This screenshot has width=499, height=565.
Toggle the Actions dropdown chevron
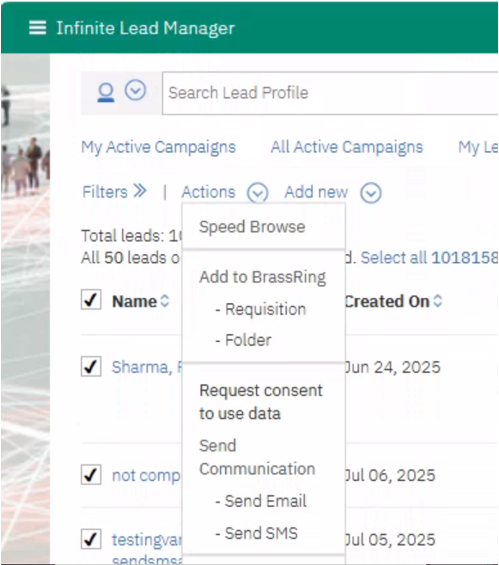258,192
